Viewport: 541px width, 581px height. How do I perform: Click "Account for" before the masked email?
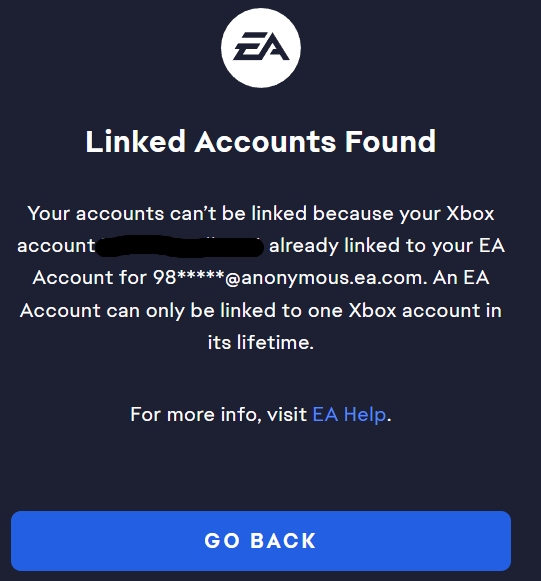(89, 278)
